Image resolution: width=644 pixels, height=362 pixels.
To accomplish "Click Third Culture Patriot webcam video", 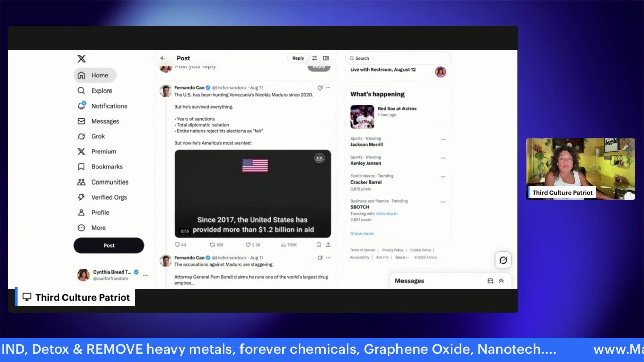I will click(x=581, y=168).
